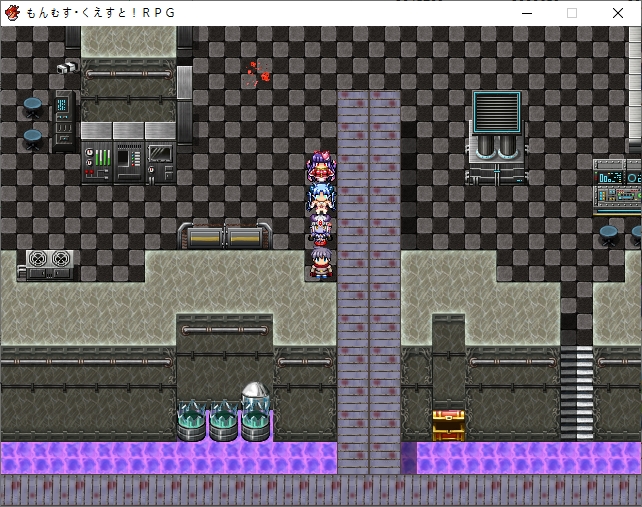Click the disabled maximize button

click(572, 13)
